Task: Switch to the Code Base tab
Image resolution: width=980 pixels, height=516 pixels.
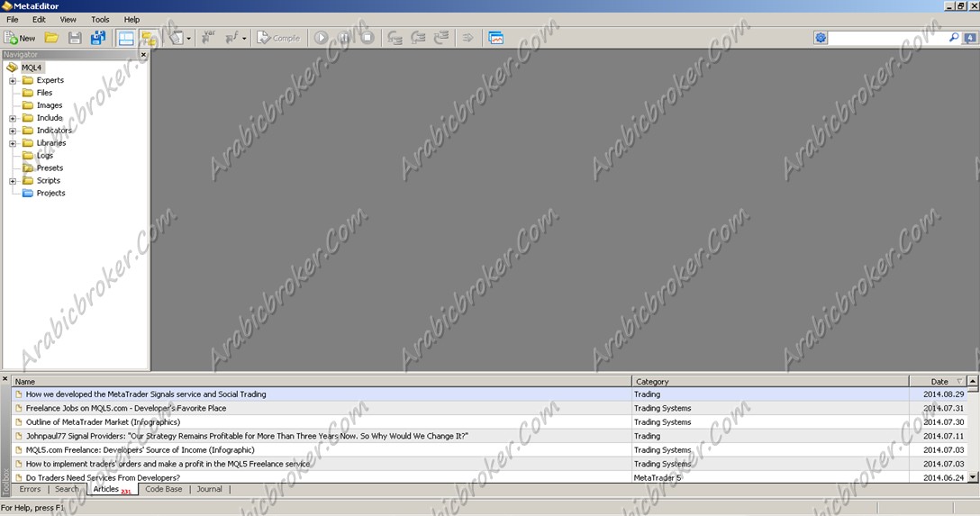Action: click(x=164, y=489)
